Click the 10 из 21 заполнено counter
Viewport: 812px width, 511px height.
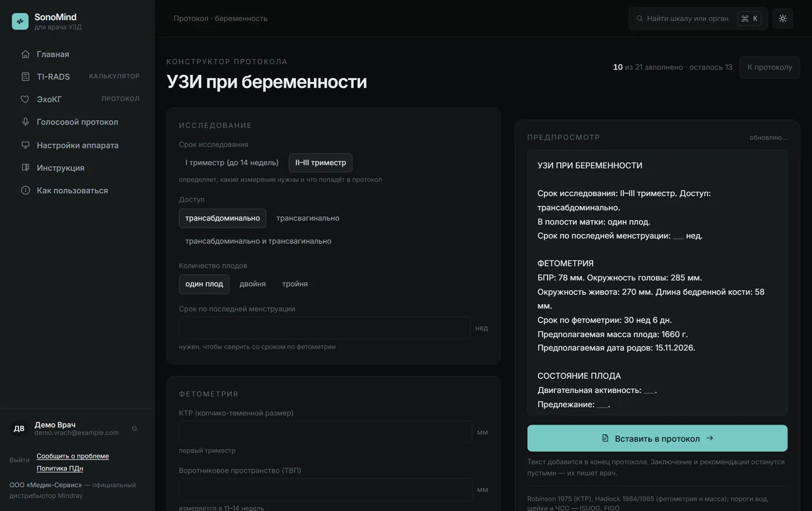(673, 67)
